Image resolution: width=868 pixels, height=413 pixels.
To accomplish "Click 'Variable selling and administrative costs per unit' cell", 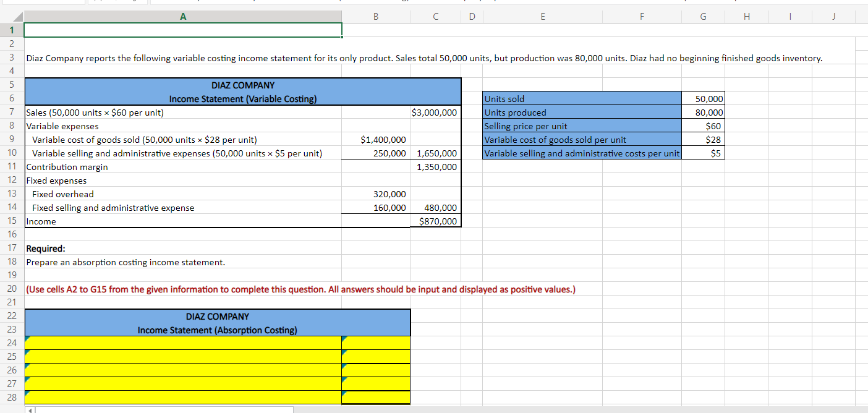I will click(582, 153).
